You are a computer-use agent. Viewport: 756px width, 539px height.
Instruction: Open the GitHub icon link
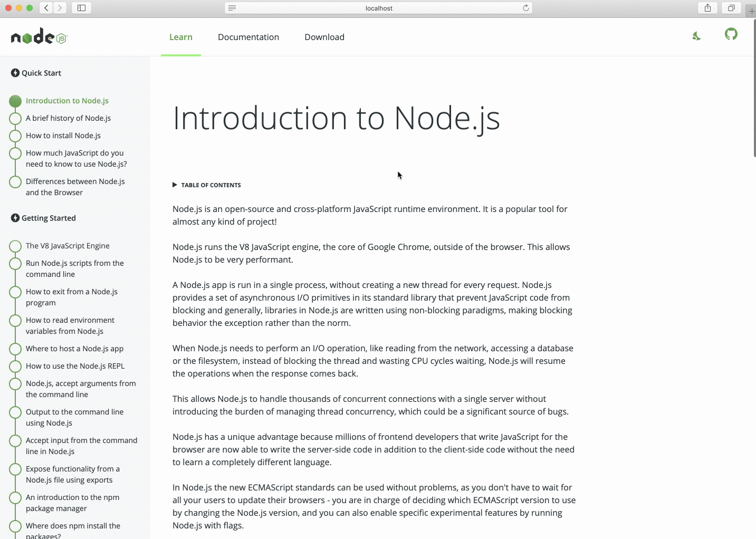click(731, 35)
